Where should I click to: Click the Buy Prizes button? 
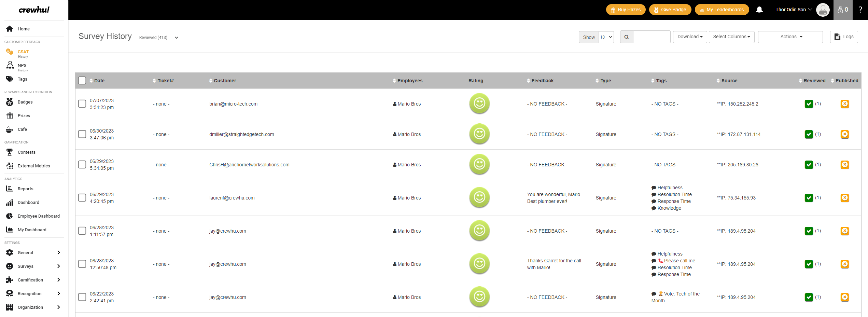[626, 10]
